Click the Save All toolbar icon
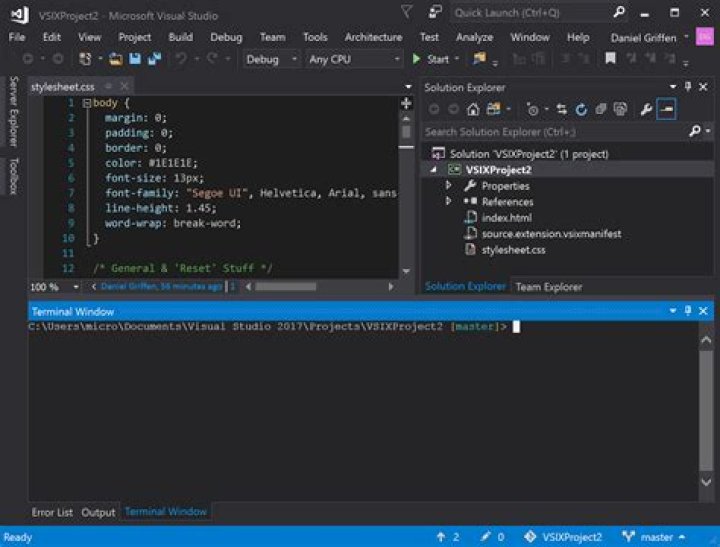 155,59
